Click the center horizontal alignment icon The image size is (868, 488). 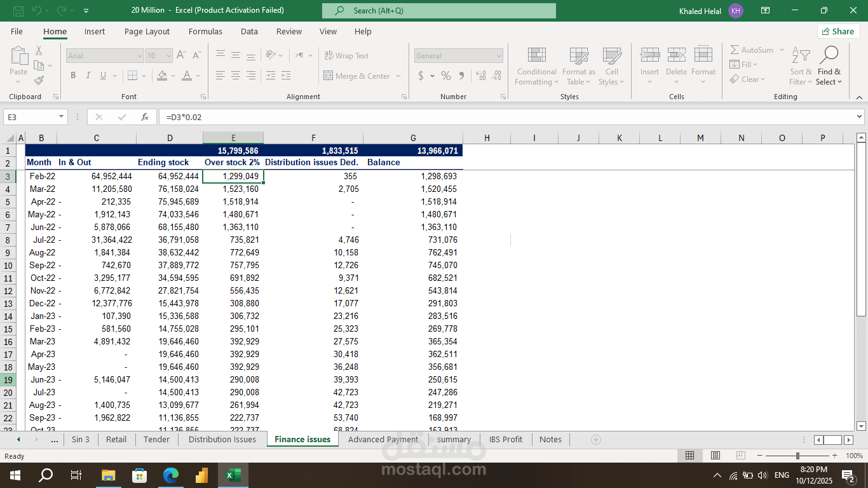[x=236, y=76]
